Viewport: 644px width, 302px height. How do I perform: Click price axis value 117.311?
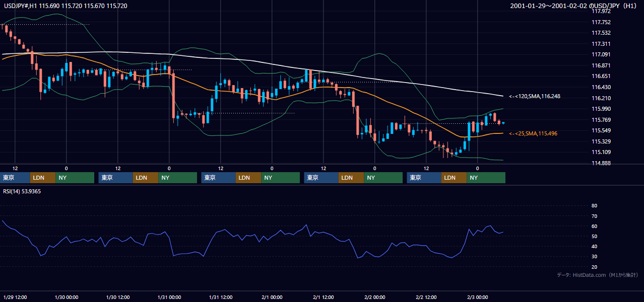pos(600,44)
